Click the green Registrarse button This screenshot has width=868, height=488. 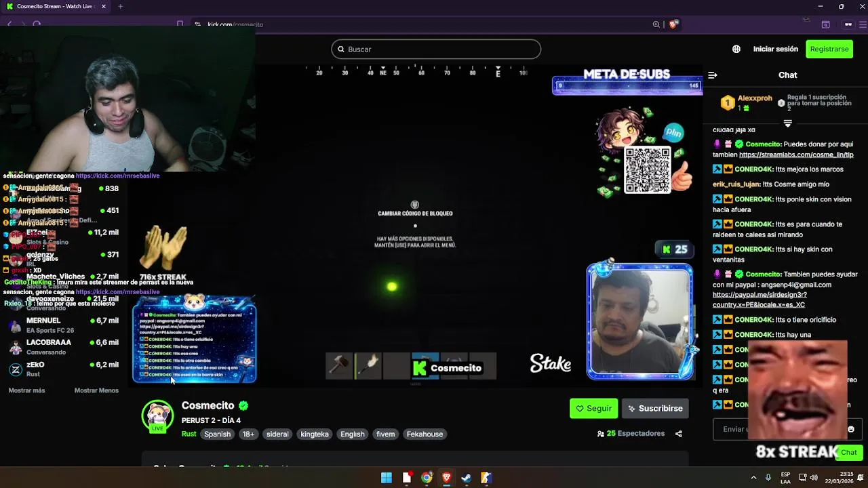[829, 49]
